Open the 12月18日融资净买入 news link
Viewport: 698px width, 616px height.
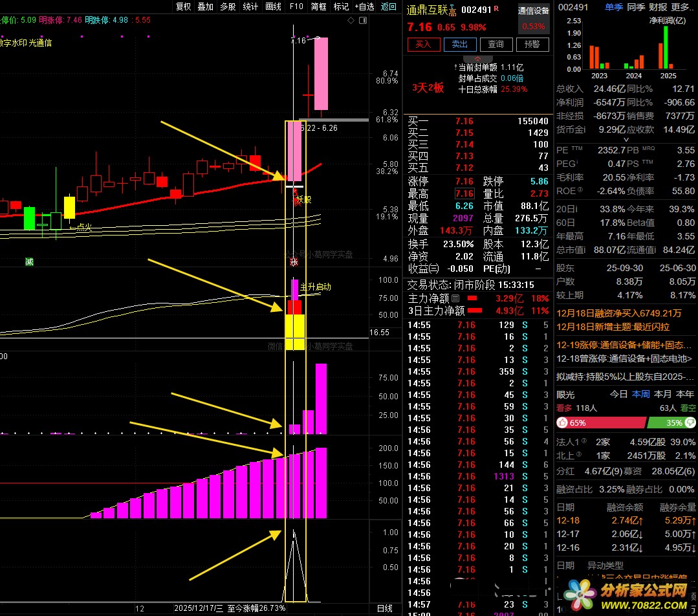click(x=619, y=313)
